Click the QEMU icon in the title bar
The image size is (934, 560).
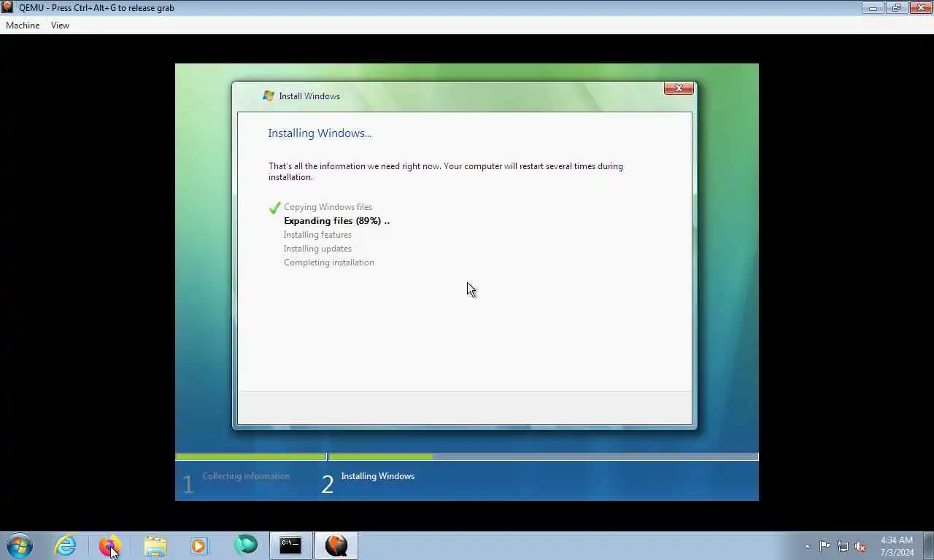(8, 7)
